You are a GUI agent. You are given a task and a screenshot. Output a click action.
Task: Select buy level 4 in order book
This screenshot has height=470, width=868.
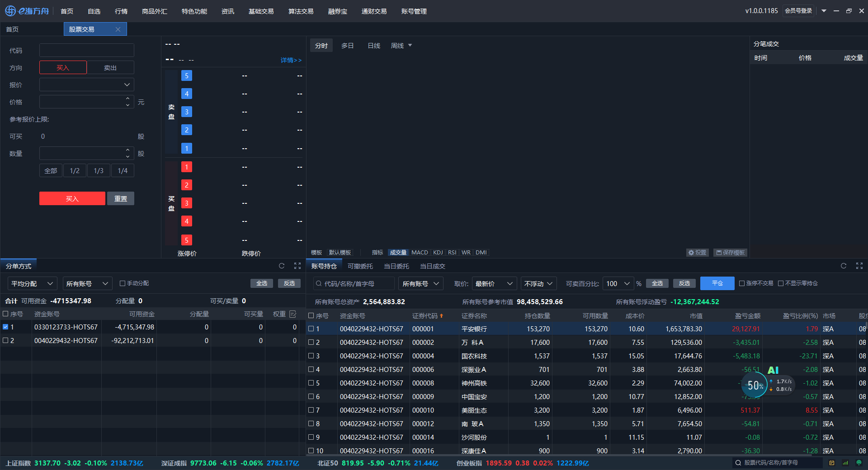(187, 221)
